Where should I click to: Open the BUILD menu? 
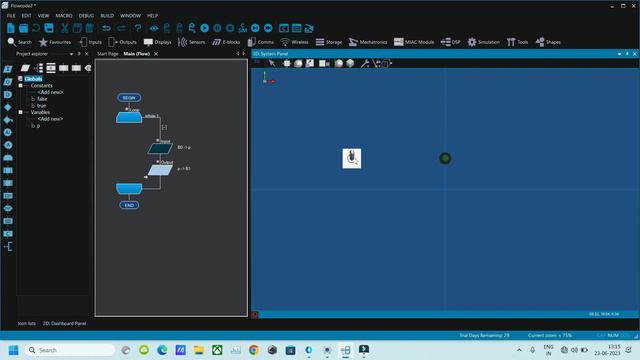pyautogui.click(x=107, y=16)
